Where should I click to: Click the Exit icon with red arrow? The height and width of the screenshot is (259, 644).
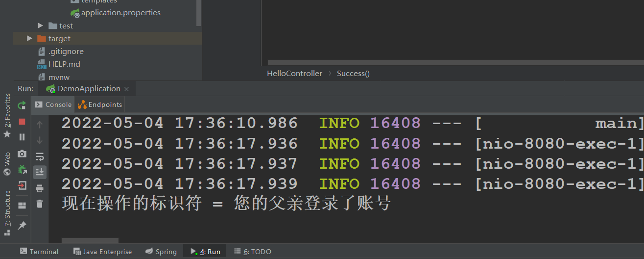[22, 185]
